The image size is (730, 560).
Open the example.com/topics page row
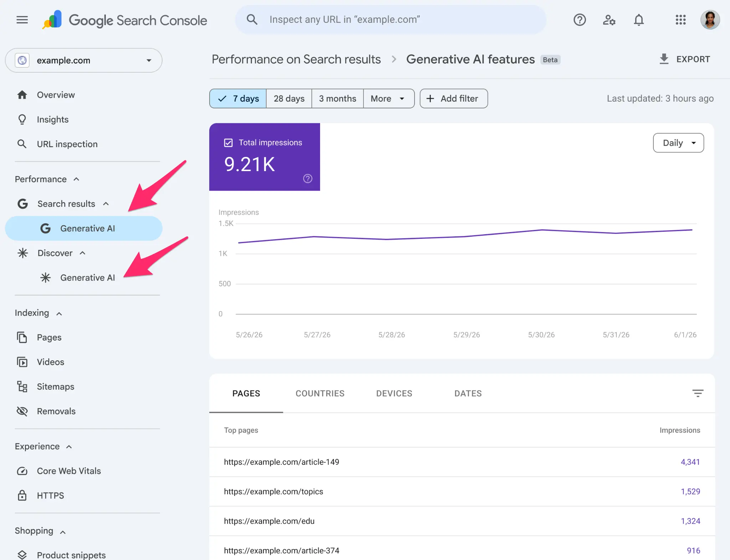[462, 492]
